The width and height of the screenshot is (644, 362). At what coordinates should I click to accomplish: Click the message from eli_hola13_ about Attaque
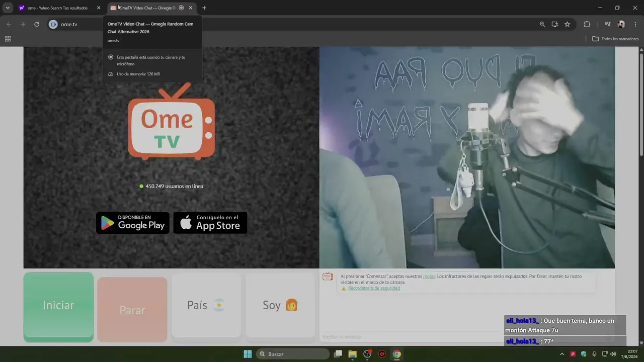pos(565,325)
